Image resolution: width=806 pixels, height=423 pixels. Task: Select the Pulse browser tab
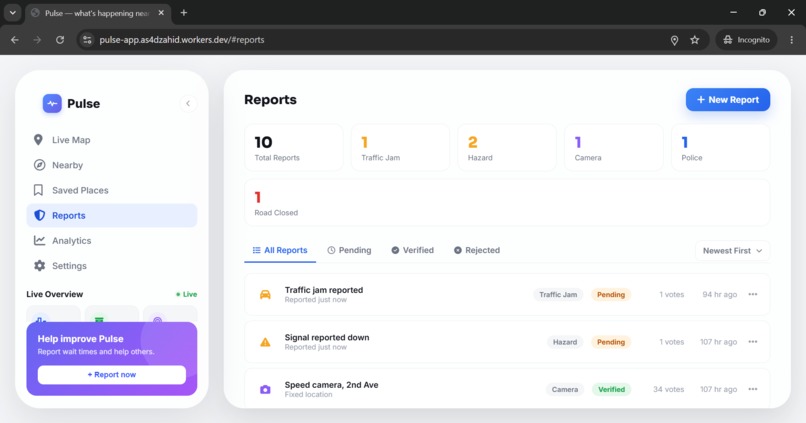[x=98, y=13]
